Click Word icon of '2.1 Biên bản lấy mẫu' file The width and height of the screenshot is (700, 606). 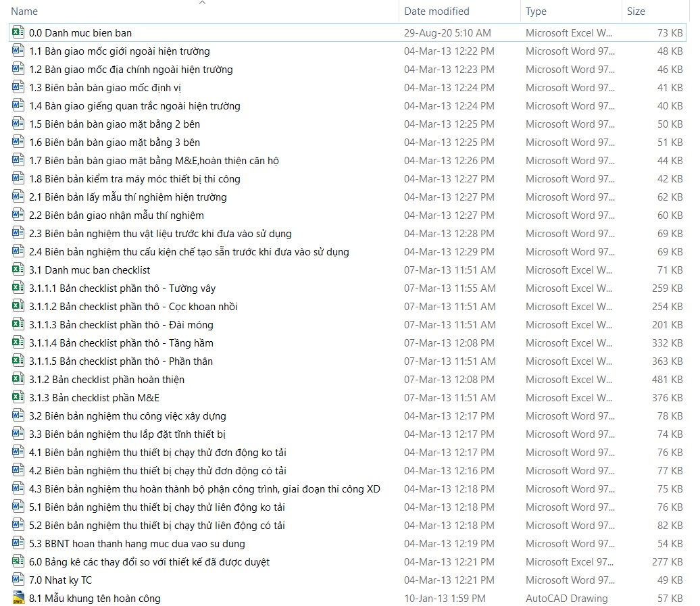(18, 197)
